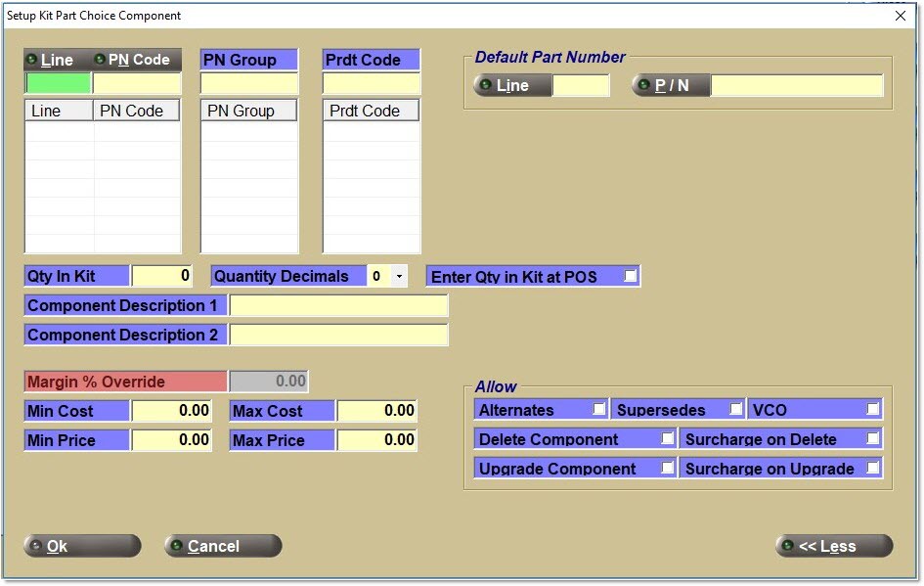
Task: Click the PN Group column header
Action: 248,111
